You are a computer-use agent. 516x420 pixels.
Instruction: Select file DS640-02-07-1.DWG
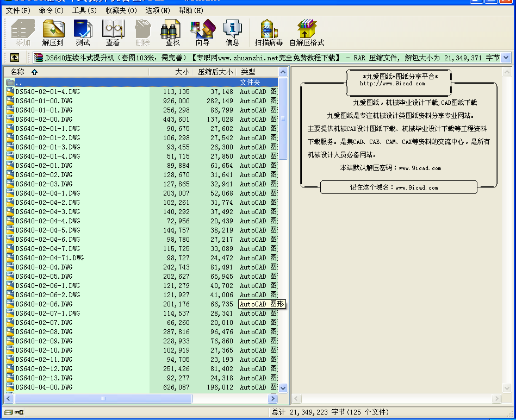pos(48,314)
